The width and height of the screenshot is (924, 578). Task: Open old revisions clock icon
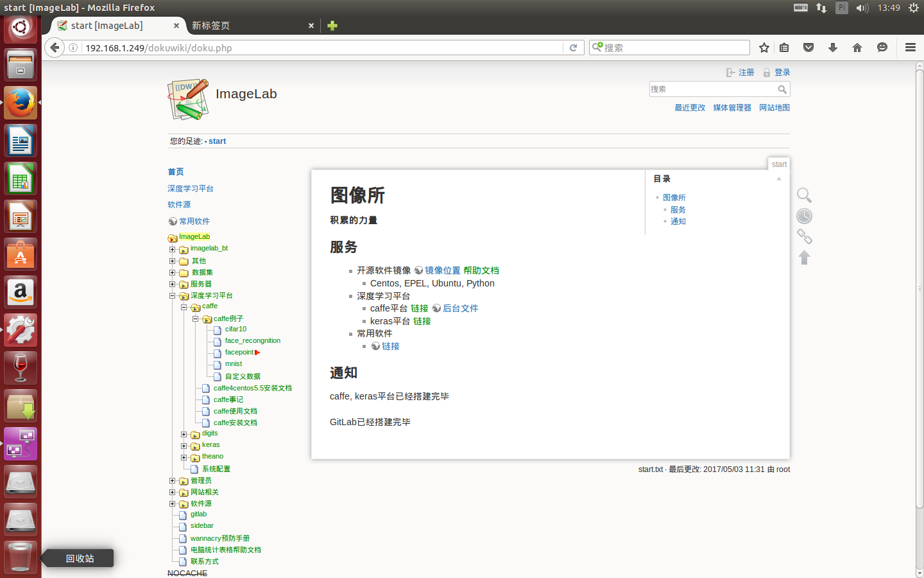[804, 216]
